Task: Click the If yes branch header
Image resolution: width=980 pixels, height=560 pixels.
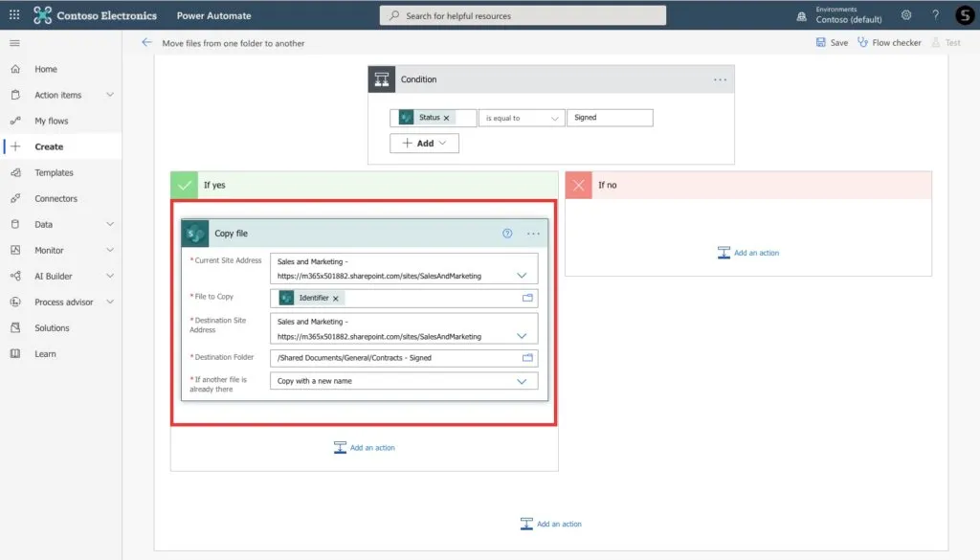Action: click(x=365, y=185)
